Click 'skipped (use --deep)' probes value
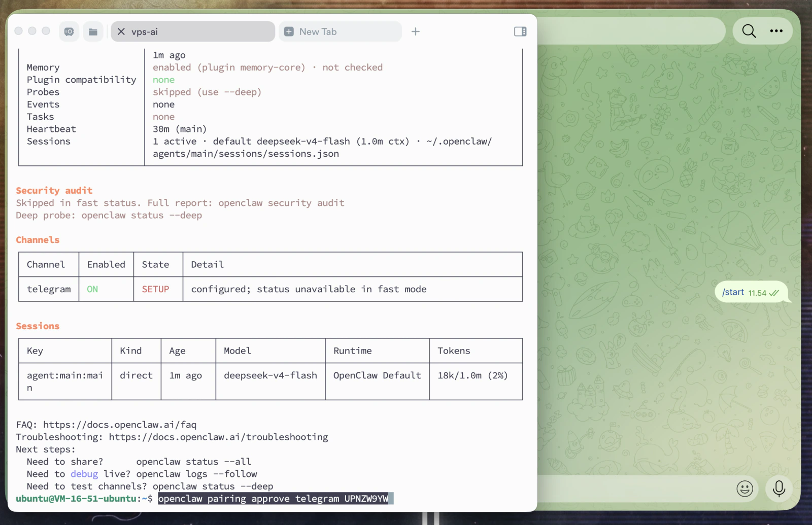Screen dimensions: 812x525 (207, 92)
